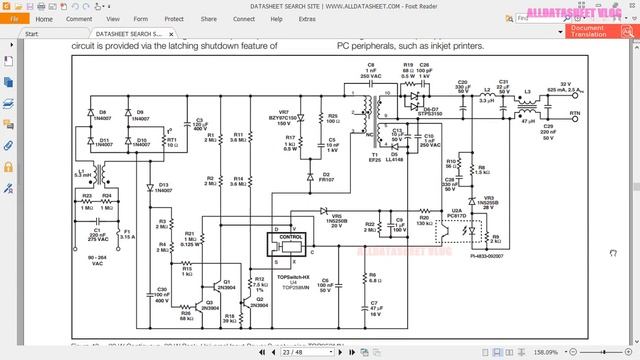
Task: Save the document with the disk icon
Action: (30, 7)
